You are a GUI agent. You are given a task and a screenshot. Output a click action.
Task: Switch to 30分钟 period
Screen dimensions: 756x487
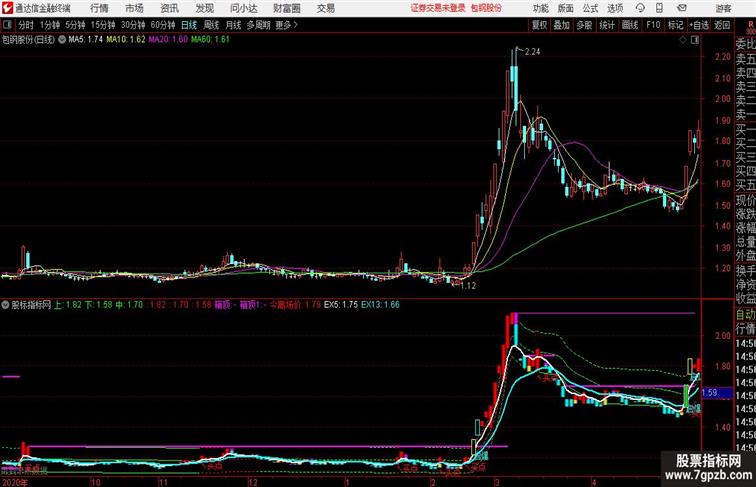(133, 25)
